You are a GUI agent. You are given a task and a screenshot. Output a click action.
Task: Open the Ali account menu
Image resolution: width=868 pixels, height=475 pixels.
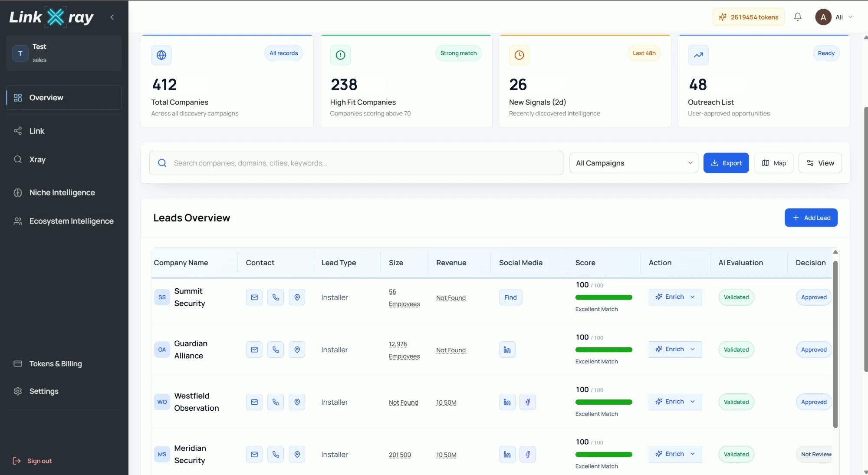tap(834, 17)
